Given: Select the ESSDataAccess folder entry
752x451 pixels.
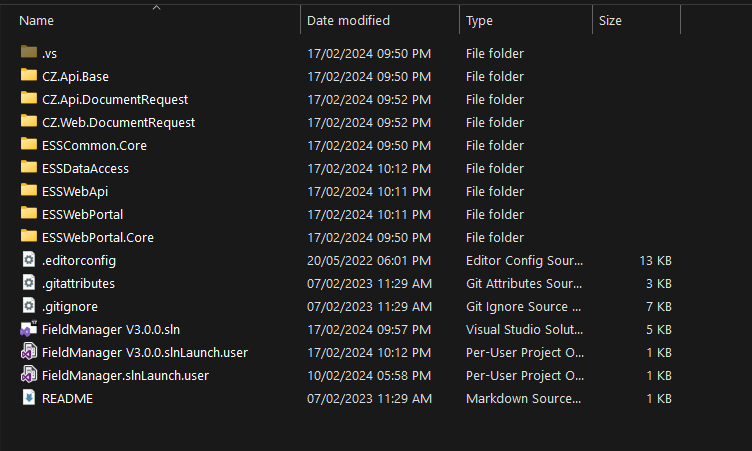Looking at the screenshot, I should 85,169.
